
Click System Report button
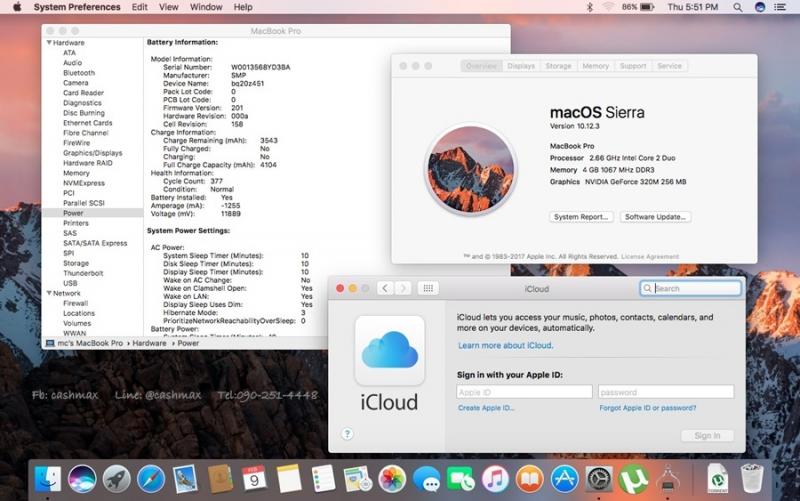tap(581, 217)
